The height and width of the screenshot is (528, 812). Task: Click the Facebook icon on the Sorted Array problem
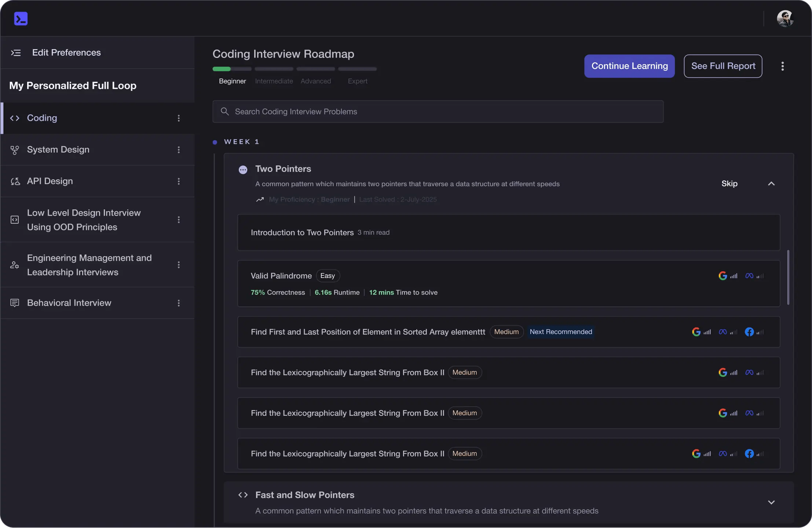[x=749, y=332]
